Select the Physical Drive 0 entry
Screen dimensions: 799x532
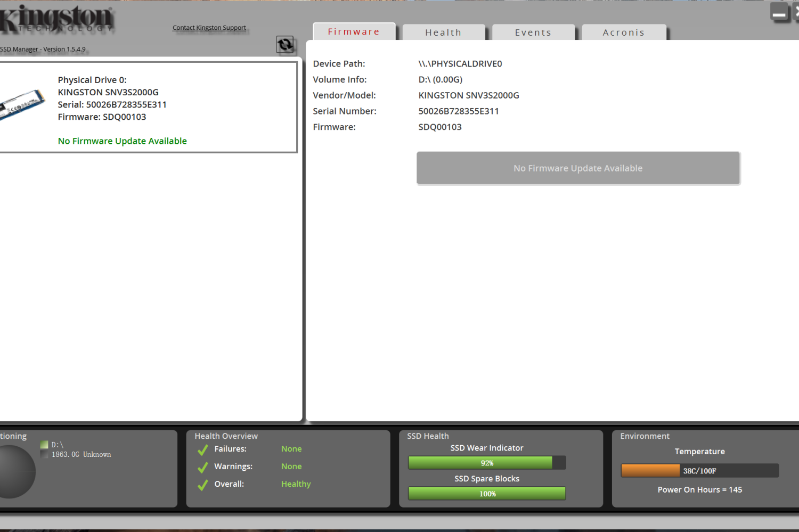click(148, 107)
